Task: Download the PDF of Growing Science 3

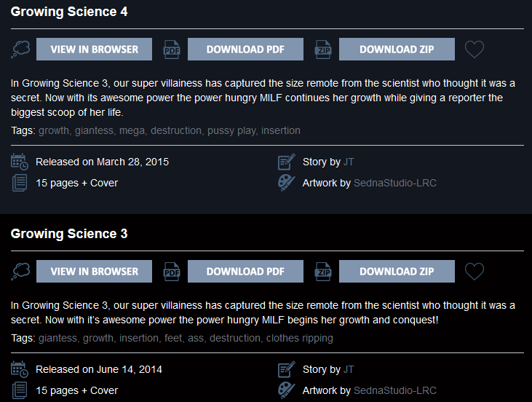Action: [245, 272]
